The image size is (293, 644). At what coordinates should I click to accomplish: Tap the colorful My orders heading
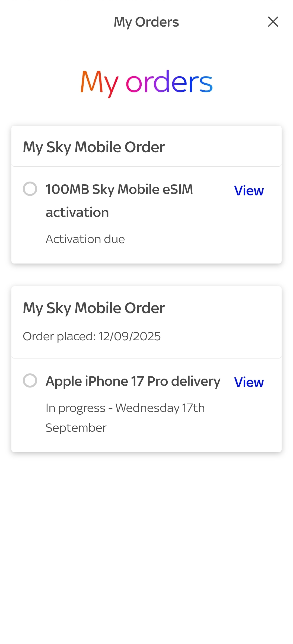[146, 82]
